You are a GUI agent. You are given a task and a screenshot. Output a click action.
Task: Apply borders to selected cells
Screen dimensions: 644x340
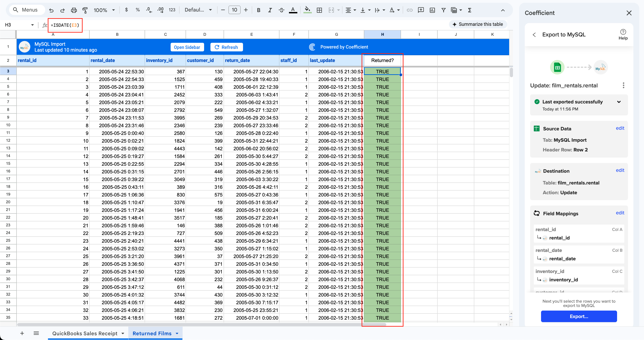319,10
